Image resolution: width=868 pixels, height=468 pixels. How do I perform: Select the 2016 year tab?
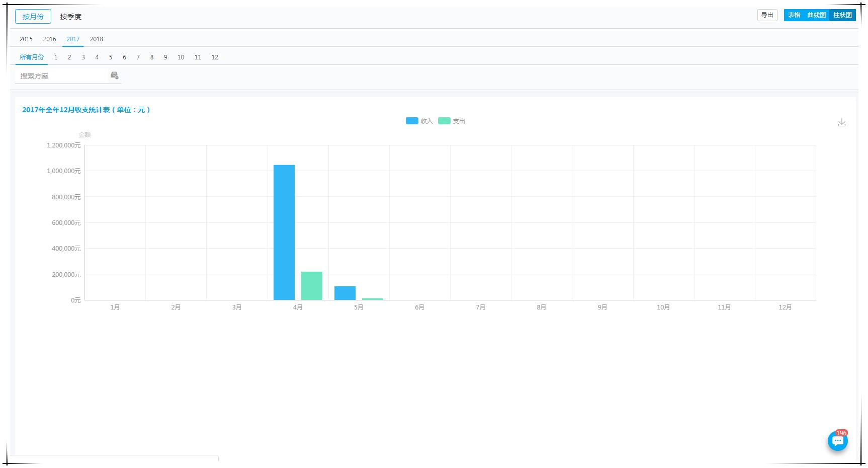[49, 39]
